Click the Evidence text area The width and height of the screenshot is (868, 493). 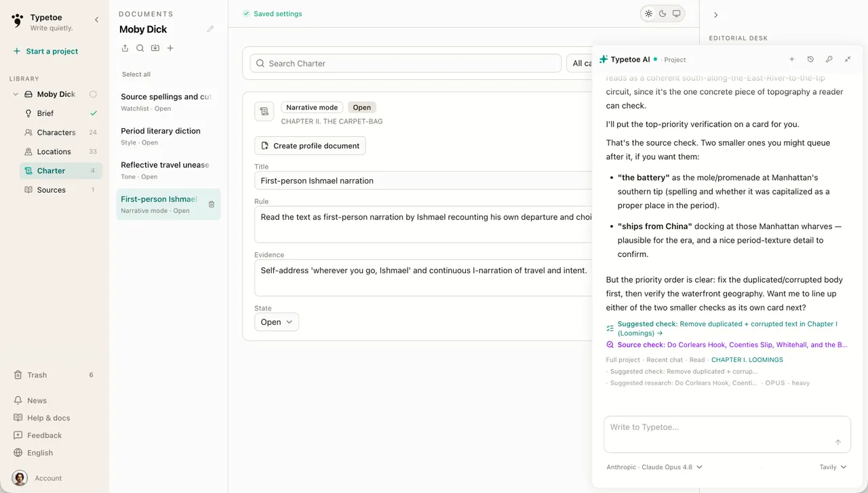click(424, 277)
